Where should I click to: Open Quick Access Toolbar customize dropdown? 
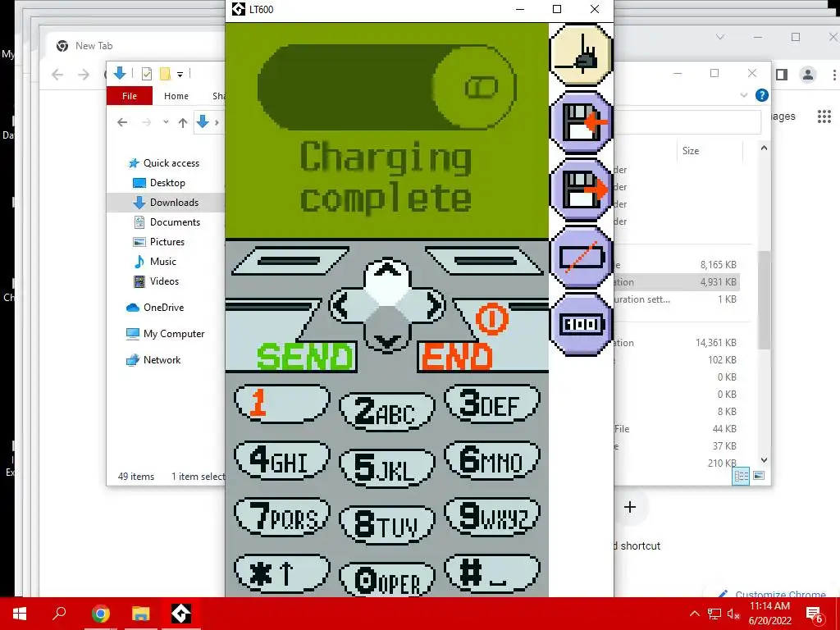(180, 75)
